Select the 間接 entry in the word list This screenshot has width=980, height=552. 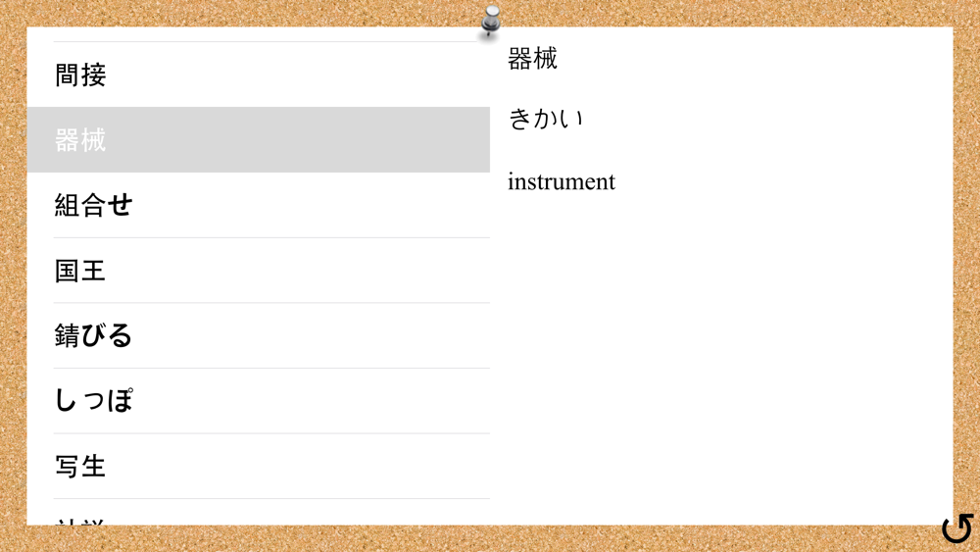click(x=258, y=75)
